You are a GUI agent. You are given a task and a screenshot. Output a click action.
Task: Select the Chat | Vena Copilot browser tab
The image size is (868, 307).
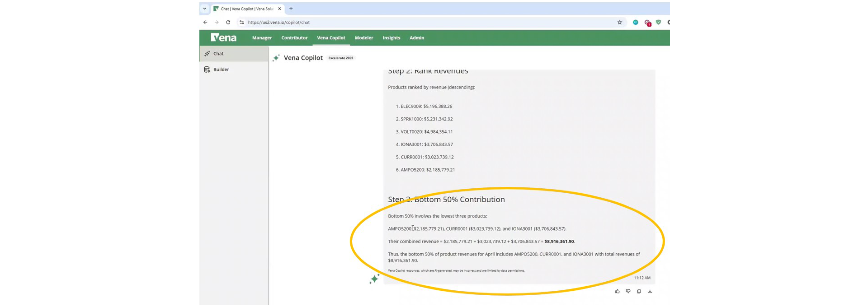[247, 9]
